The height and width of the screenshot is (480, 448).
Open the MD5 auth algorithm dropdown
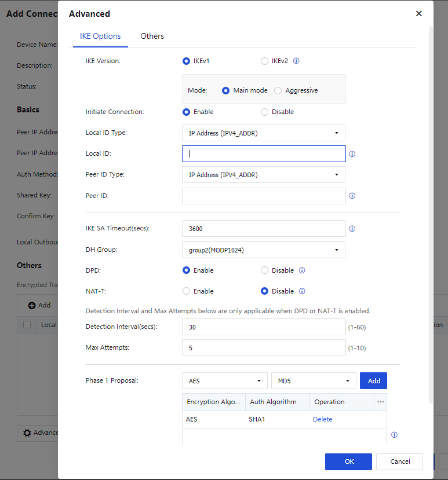pyautogui.click(x=314, y=380)
